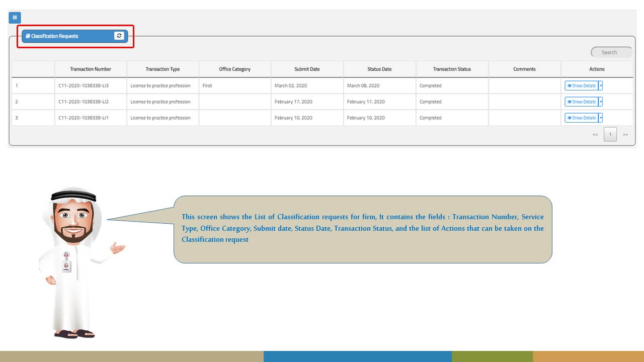The width and height of the screenshot is (644, 362).
Task: Click the Status Date column header
Action: coord(379,69)
